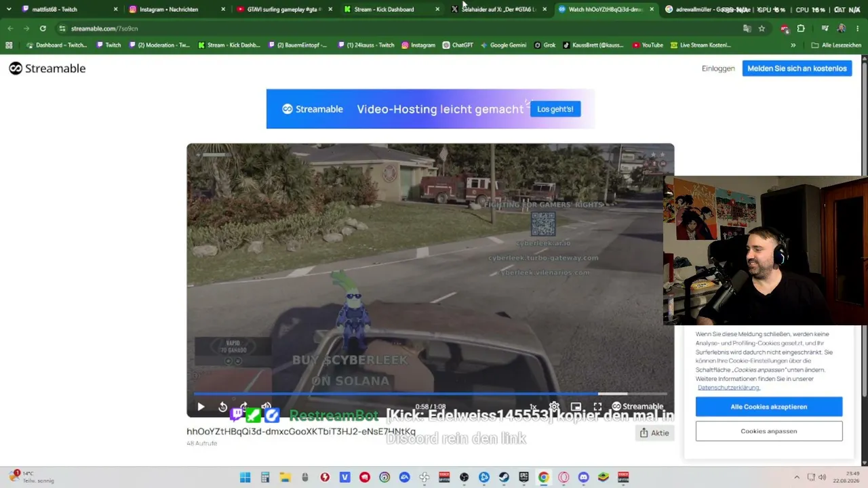Go back in browser history

click(x=9, y=28)
